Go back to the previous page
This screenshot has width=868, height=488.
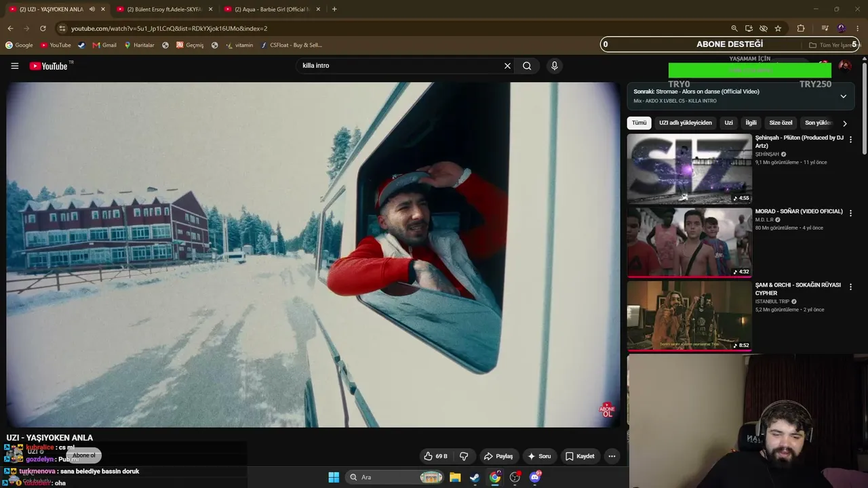(10, 28)
